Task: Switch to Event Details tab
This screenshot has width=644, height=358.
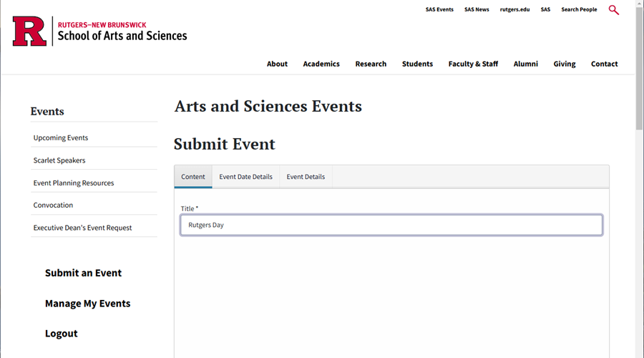Action: (x=306, y=177)
